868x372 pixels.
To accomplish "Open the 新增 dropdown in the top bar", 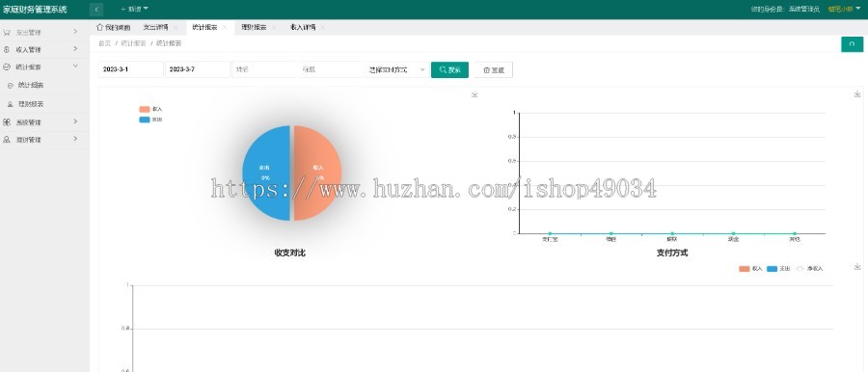I will [134, 10].
